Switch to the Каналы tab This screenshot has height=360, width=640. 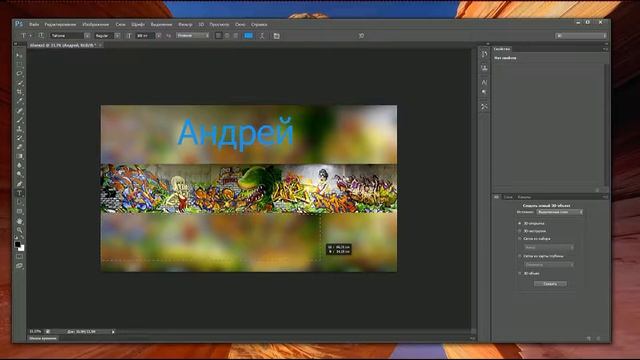tap(524, 197)
